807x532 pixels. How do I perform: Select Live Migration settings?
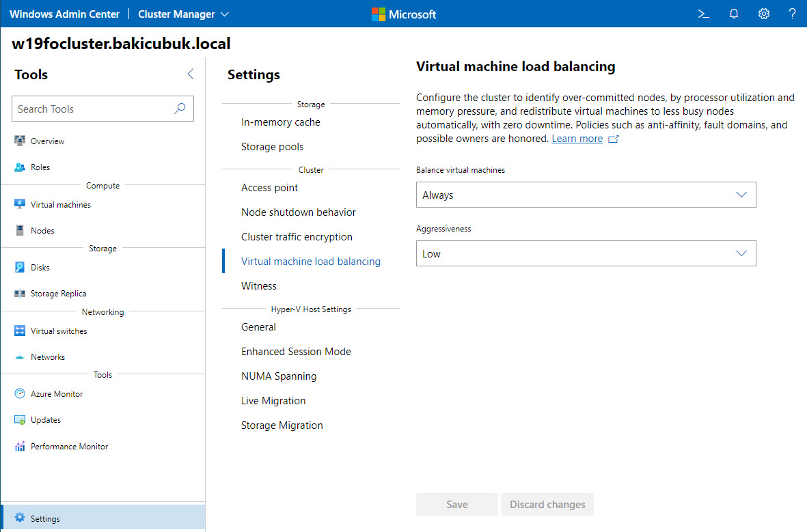click(273, 401)
